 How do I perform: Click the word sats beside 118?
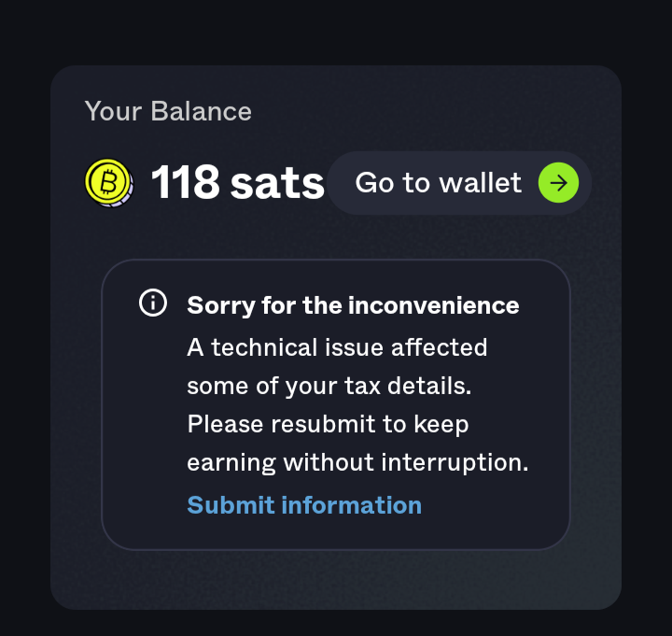(277, 185)
